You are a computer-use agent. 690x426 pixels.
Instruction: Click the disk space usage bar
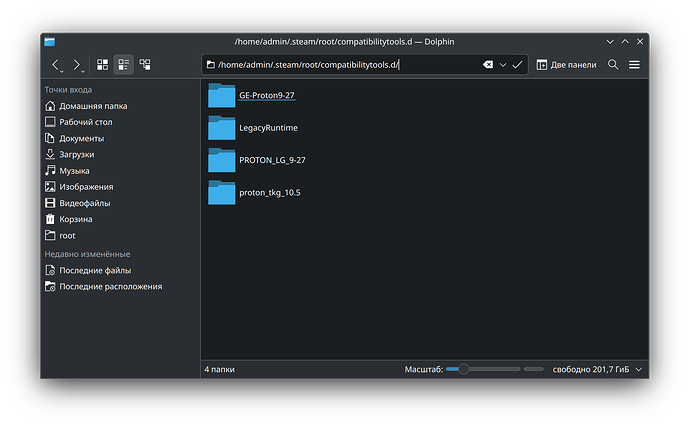[x=534, y=369]
